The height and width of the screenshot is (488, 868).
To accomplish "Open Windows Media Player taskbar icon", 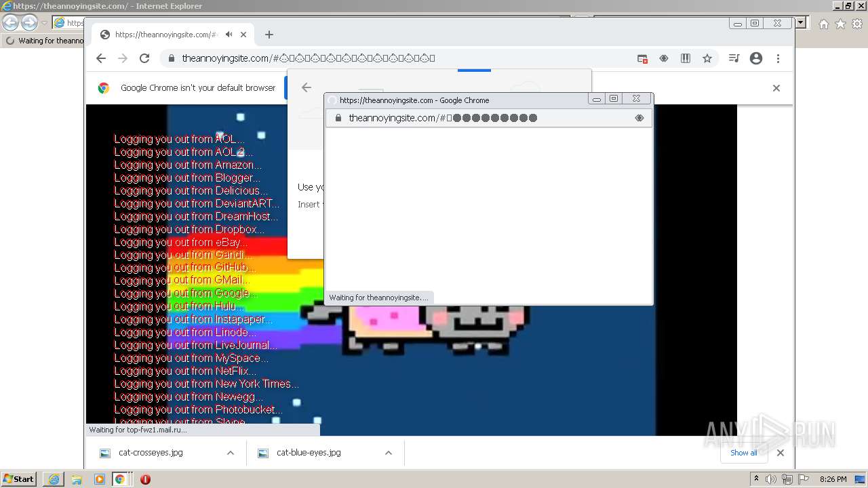I will point(100,479).
